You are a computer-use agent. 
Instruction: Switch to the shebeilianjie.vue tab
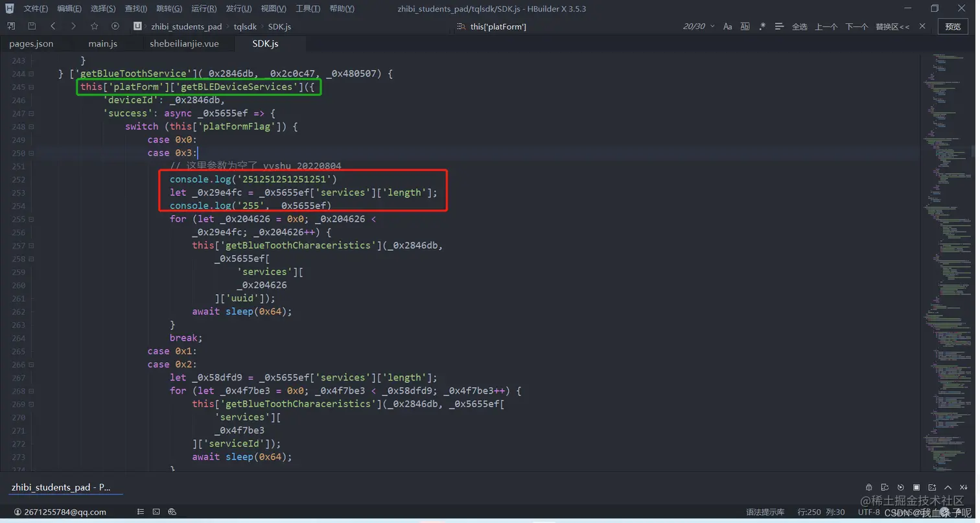[184, 43]
